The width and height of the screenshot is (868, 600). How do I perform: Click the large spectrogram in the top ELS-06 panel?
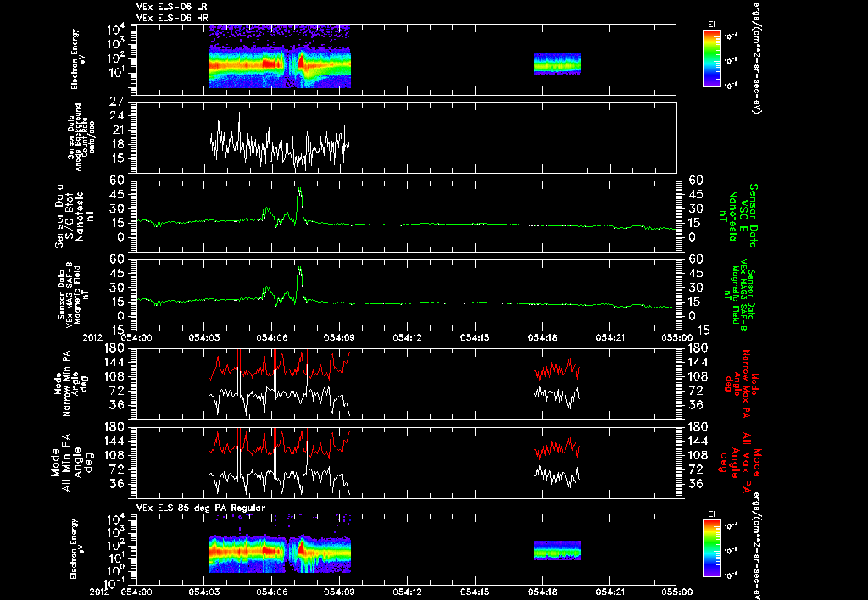pyautogui.click(x=280, y=57)
